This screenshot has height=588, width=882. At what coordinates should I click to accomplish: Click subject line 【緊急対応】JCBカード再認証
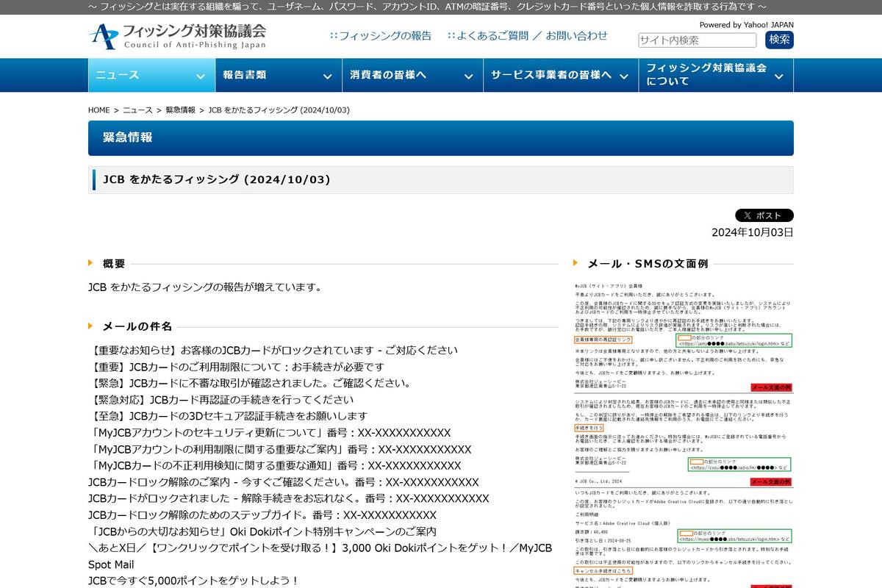pyautogui.click(x=220, y=400)
